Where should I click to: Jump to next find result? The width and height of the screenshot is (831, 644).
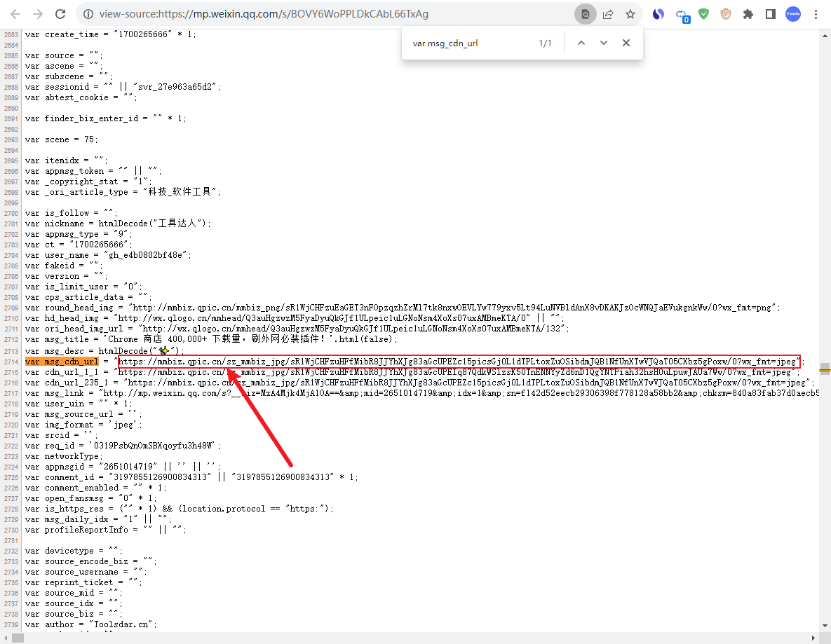[x=603, y=43]
